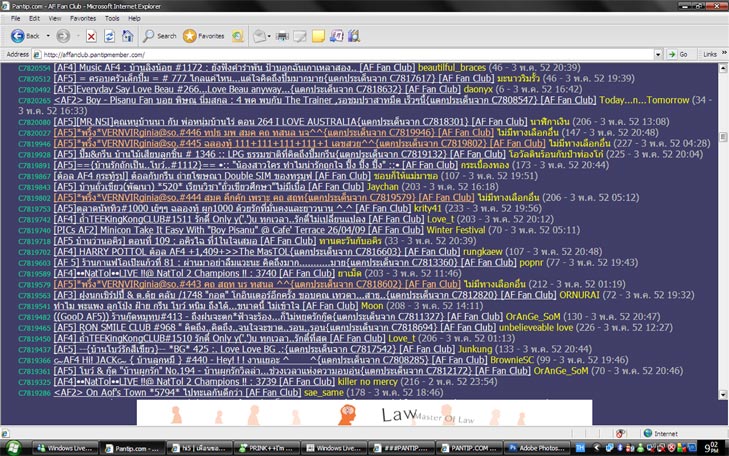This screenshot has width=729, height=456.
Task: Open the Boy - Pisanu Fan thread link
Action: pyautogui.click(x=325, y=100)
